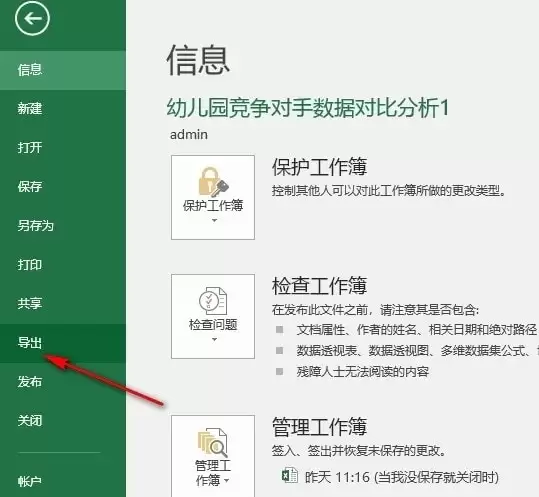
Task: Open the 另存为 page
Action: (x=63, y=226)
